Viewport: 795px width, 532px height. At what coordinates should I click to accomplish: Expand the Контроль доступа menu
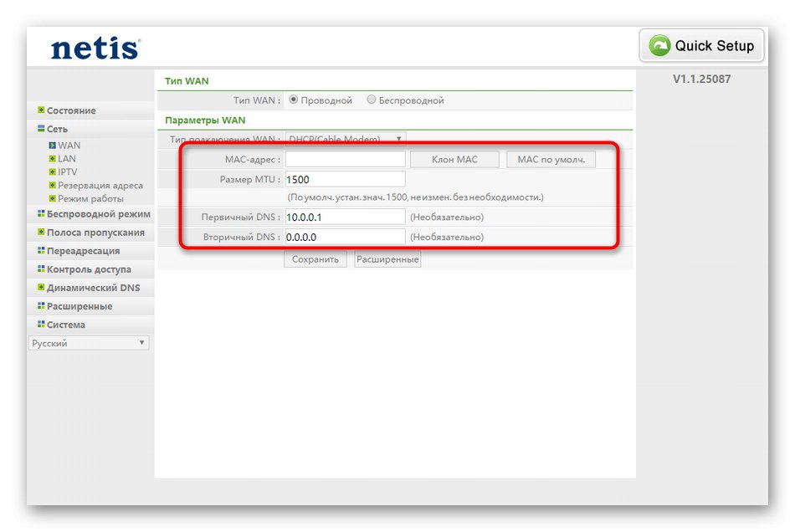(x=89, y=269)
